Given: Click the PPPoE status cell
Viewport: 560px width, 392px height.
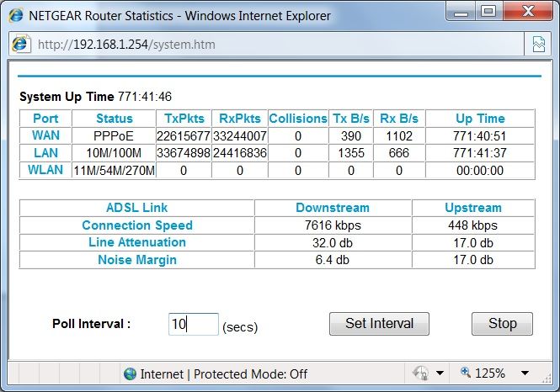Looking at the screenshot, I should (114, 136).
